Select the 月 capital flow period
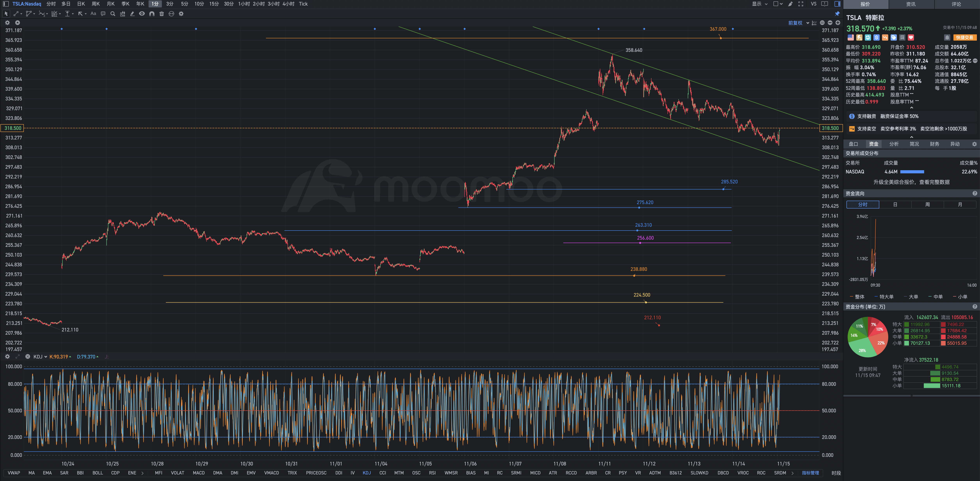 coord(960,204)
